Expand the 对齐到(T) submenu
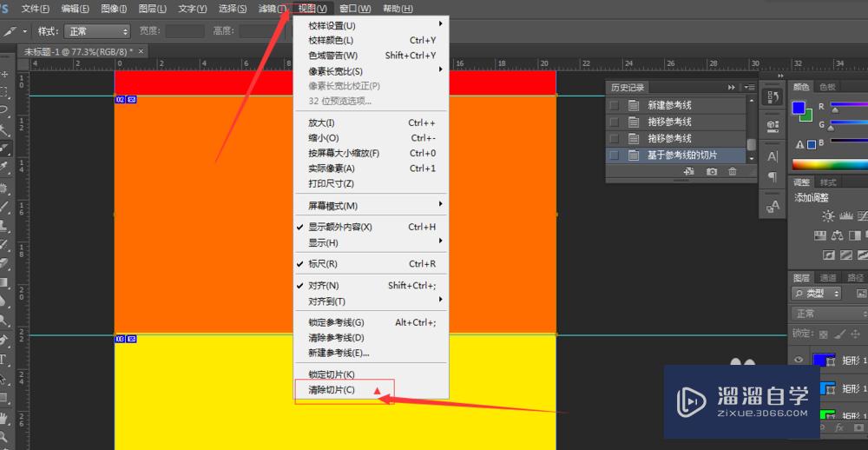 (x=371, y=301)
